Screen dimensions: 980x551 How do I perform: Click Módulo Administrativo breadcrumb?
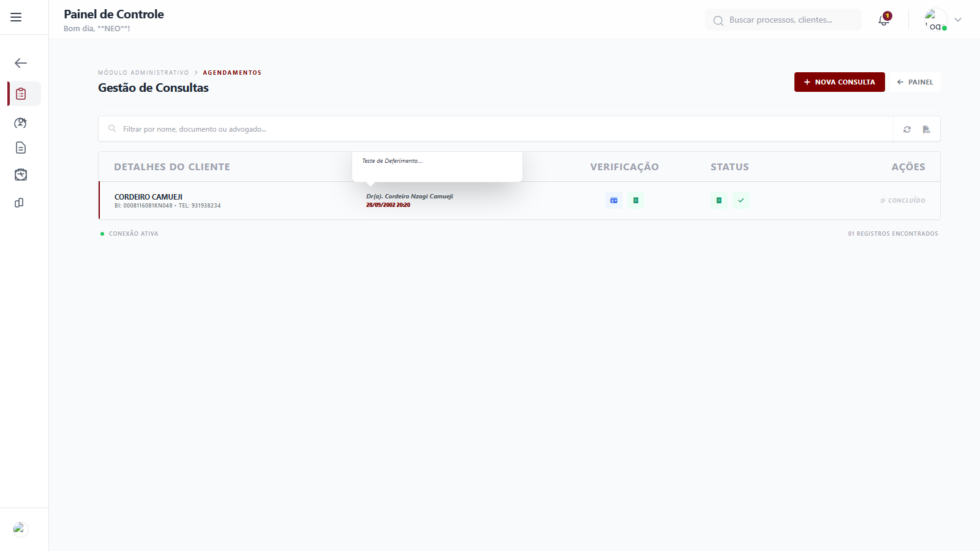tap(143, 73)
